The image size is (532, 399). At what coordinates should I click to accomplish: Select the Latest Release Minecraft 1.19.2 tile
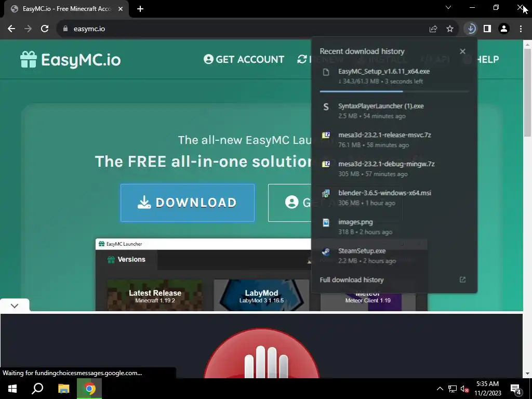click(155, 295)
